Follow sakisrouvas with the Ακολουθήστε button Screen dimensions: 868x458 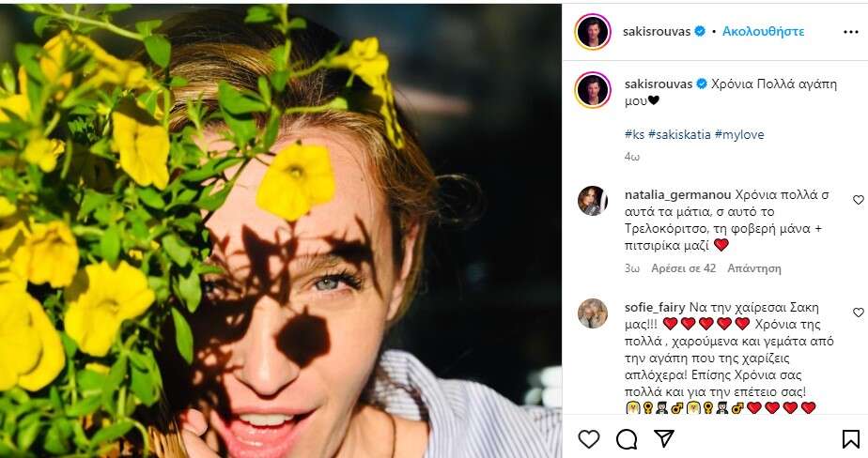click(763, 31)
